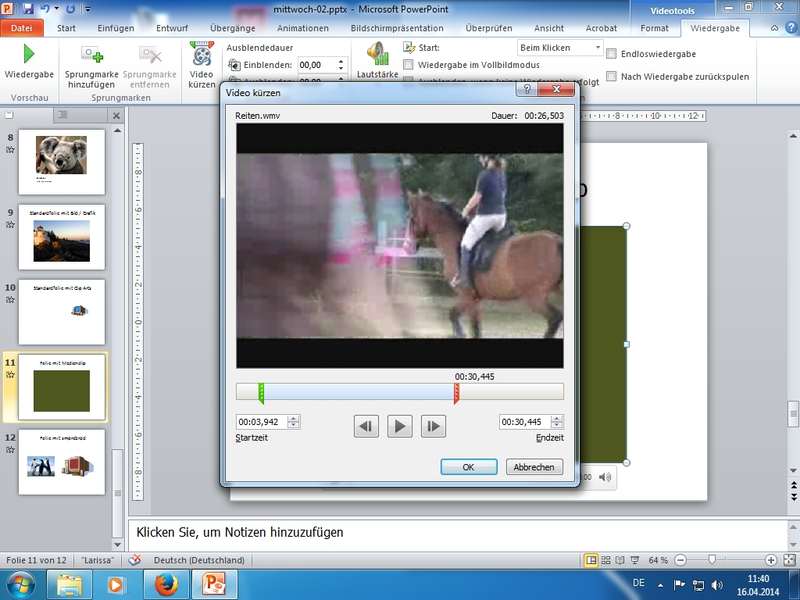Click the Video kürzen ribbon icon
Viewport: 800px width, 600px height.
tap(201, 57)
